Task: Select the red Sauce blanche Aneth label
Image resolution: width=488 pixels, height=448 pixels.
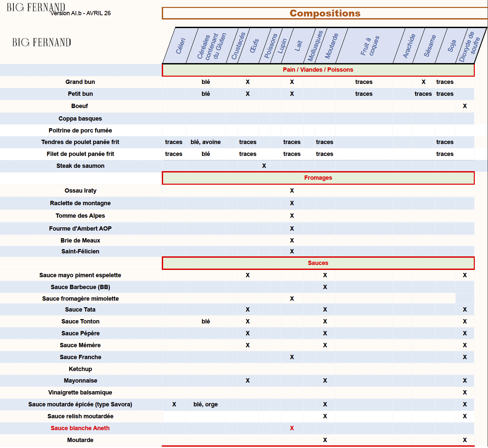Action: [x=80, y=428]
